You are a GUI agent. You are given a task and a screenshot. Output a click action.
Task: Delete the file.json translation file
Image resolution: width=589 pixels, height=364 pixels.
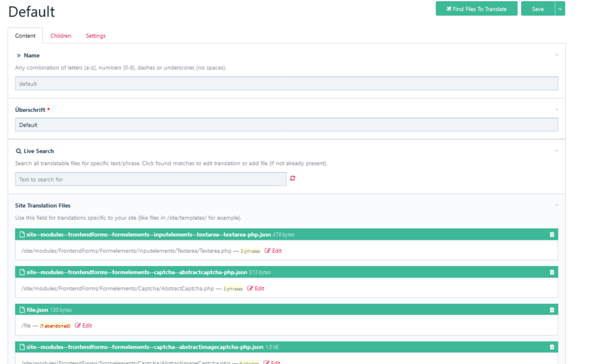click(x=552, y=309)
